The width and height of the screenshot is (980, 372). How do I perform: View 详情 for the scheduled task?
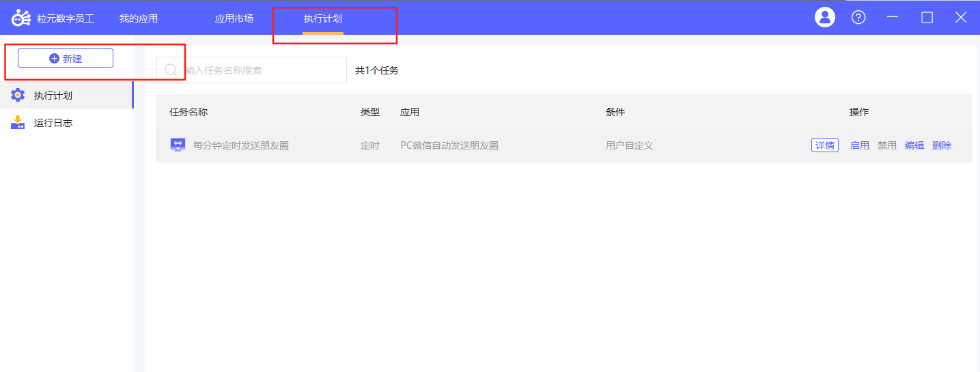[824, 145]
